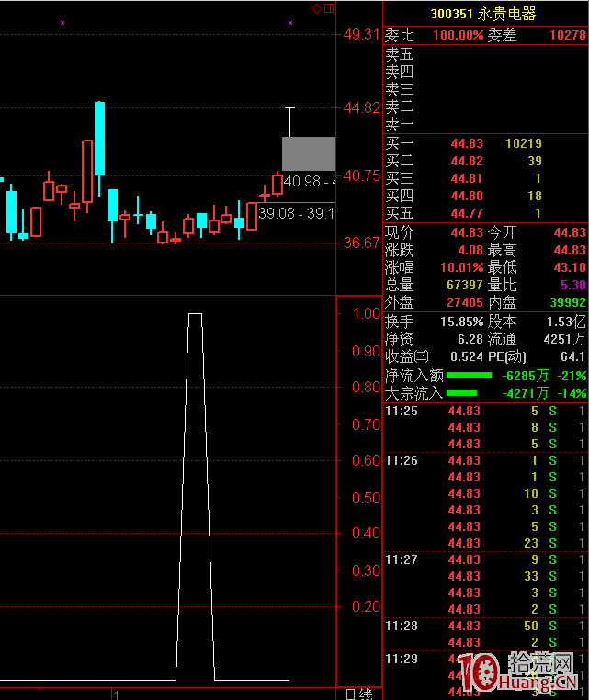
Task: Click the green 大宗流入 flow bar
Action: click(461, 393)
